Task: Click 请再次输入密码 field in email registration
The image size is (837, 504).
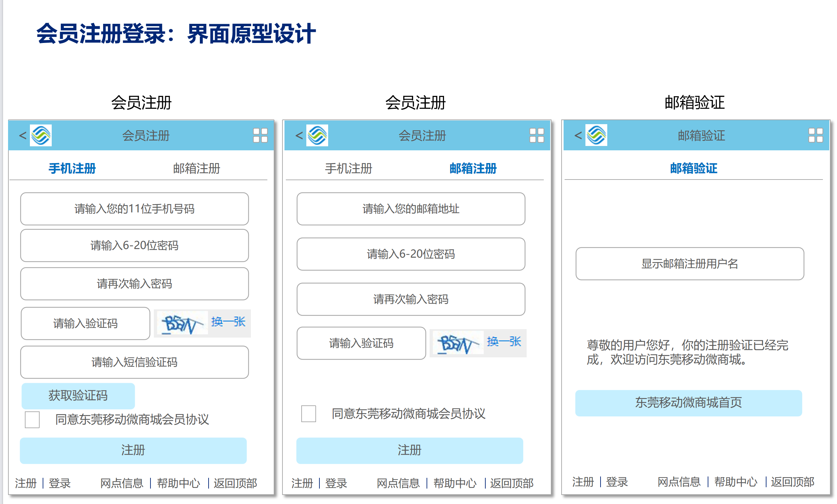Action: tap(411, 299)
